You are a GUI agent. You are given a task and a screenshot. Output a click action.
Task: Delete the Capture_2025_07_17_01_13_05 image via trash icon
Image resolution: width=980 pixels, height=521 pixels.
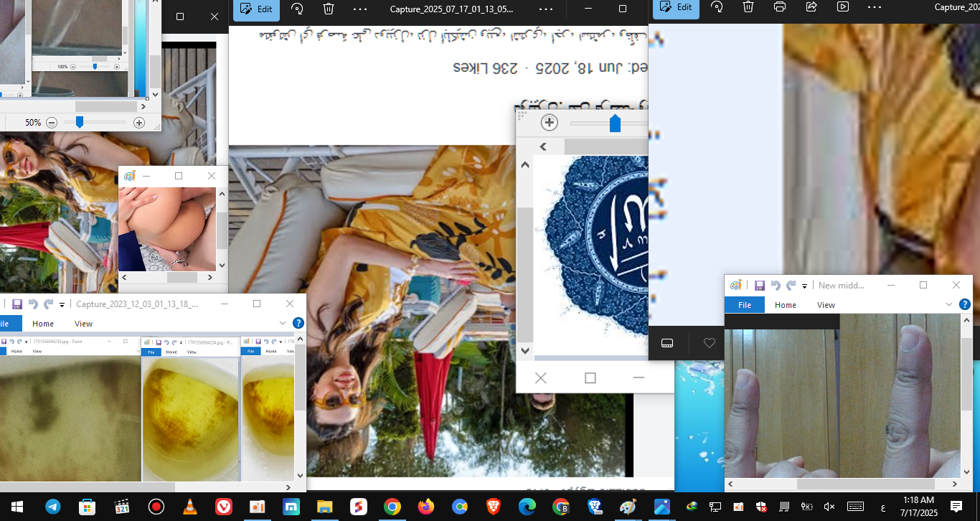click(329, 9)
